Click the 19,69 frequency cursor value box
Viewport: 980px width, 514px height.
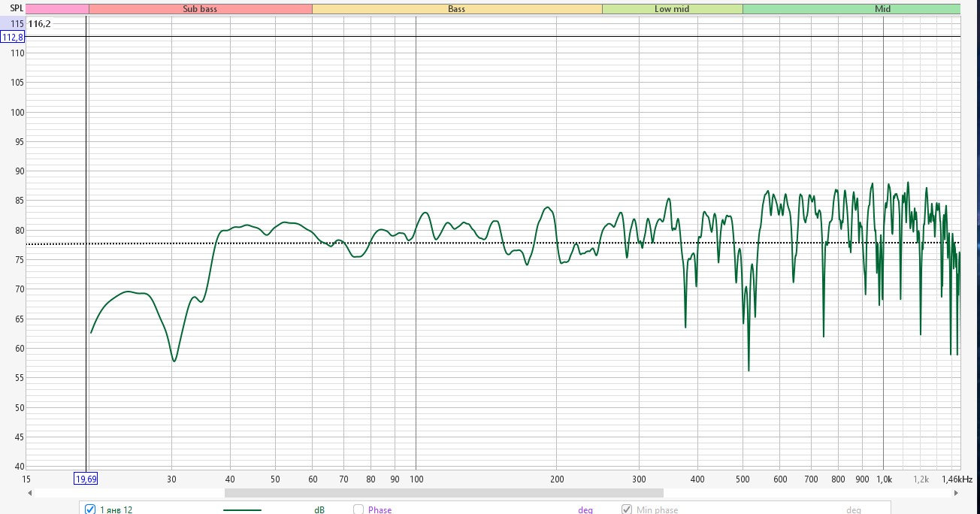(86, 479)
